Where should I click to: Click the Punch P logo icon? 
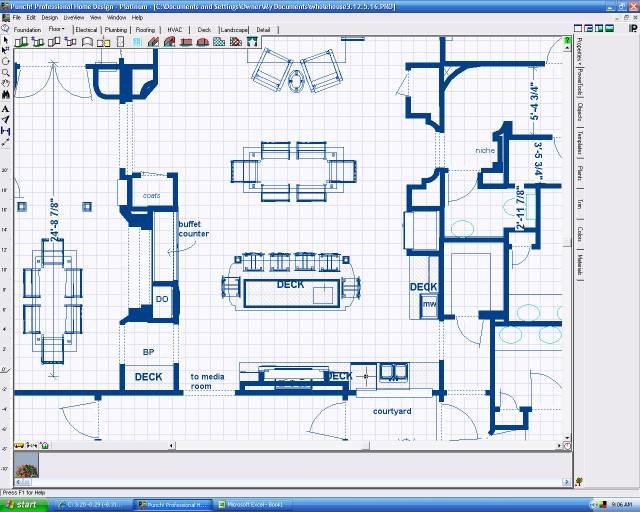pos(633,28)
